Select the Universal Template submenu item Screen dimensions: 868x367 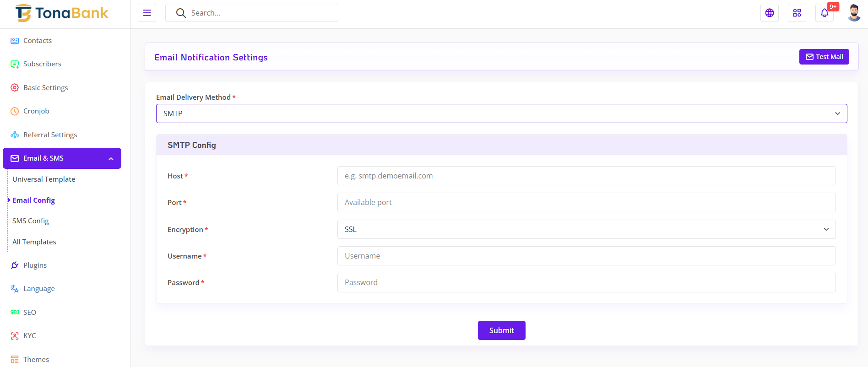click(x=43, y=179)
